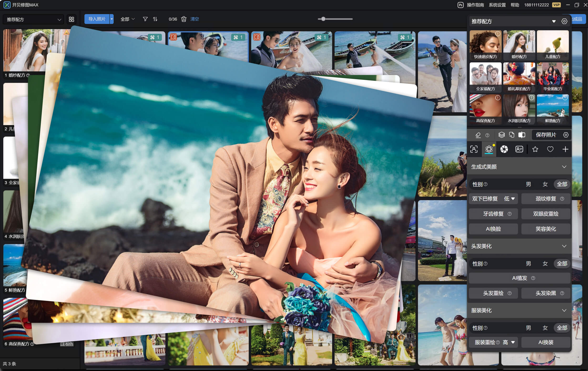Screen dimensions: 588x371
Task: Click the sort order arrows icon
Action: point(155,19)
